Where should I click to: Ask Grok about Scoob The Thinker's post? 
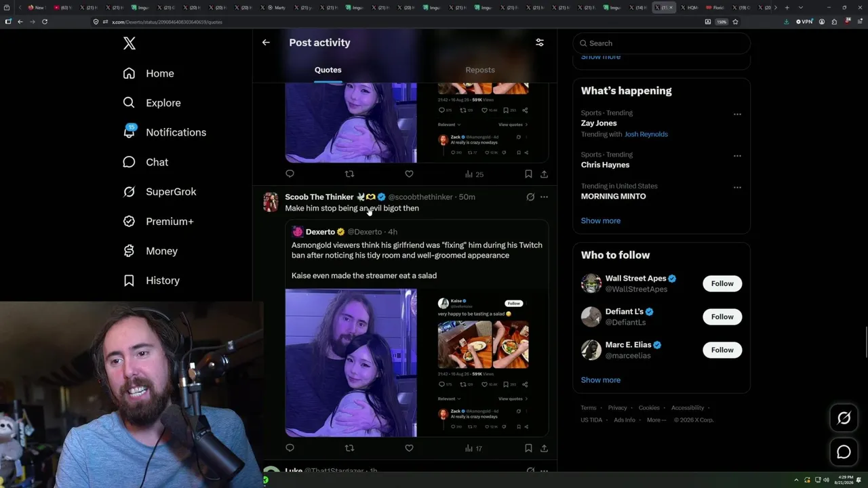coord(530,197)
